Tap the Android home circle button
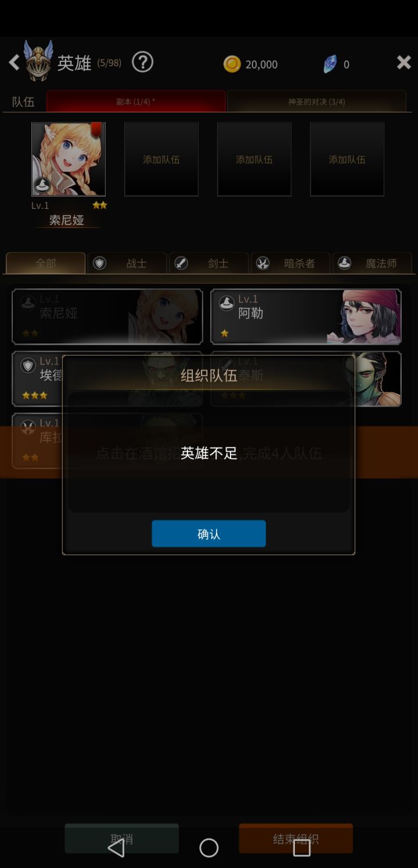The height and width of the screenshot is (868, 418). coord(209,848)
